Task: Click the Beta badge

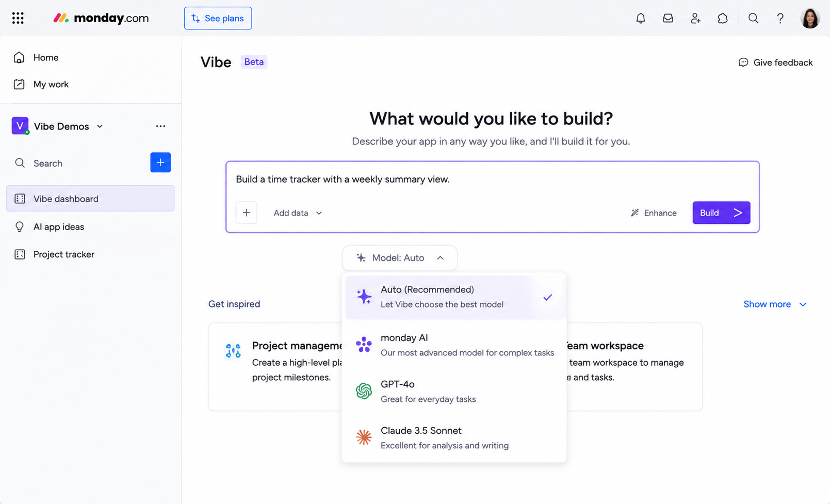Action: click(254, 62)
